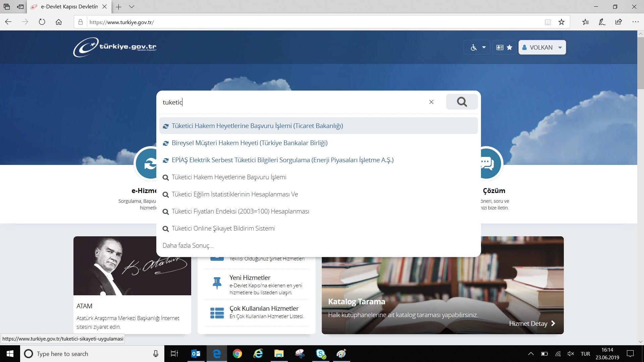Viewport: 644px width, 362px height.
Task: Click the address bar URL
Action: point(121,22)
